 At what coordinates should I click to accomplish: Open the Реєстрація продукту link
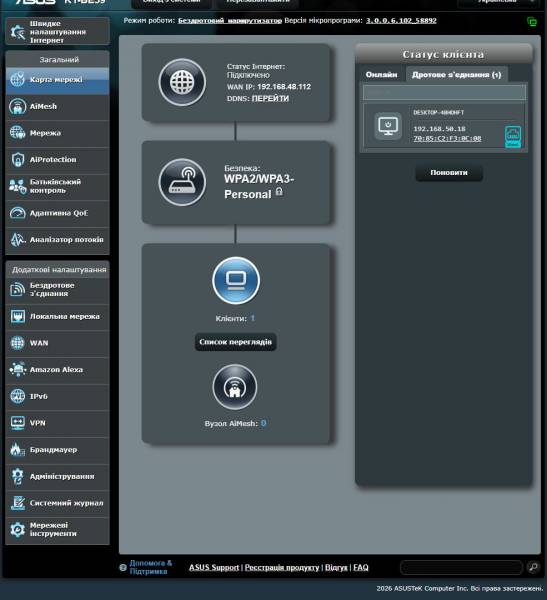coord(282,567)
